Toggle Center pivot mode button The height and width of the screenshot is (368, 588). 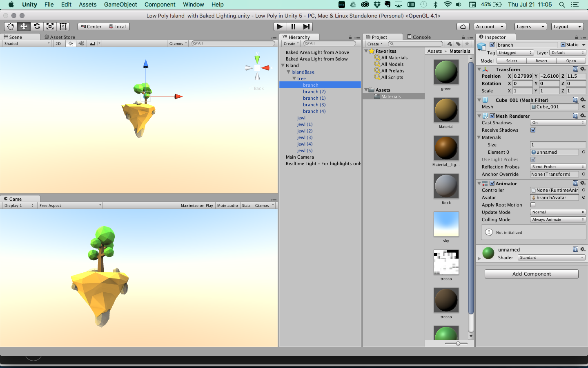click(91, 27)
